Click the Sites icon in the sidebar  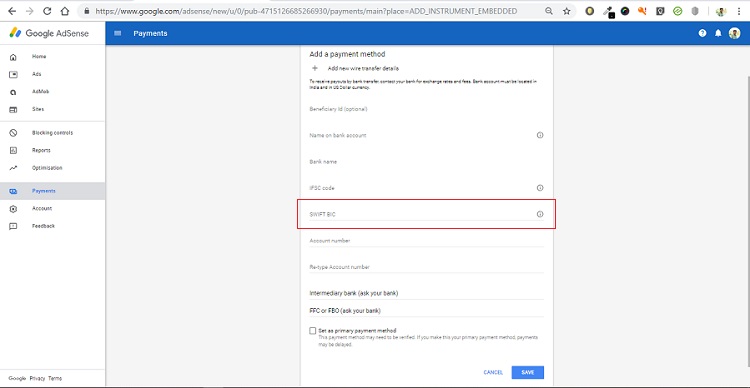tap(13, 110)
